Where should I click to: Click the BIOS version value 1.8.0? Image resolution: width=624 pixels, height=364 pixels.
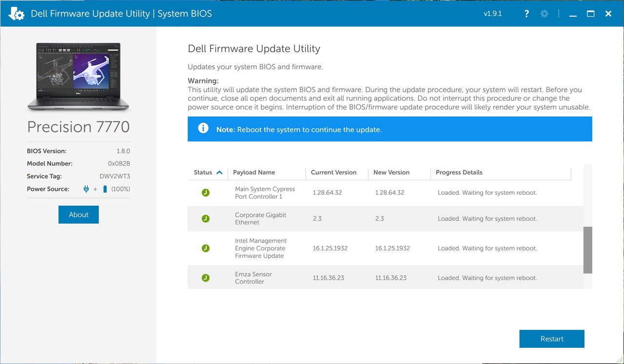pos(122,151)
